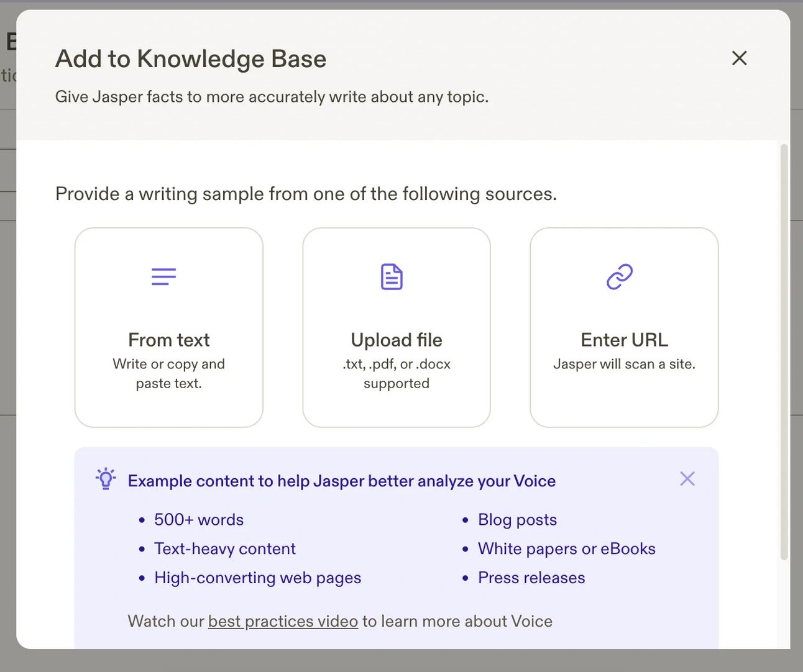Click the lightbulb tip icon
Image resolution: width=803 pixels, height=672 pixels.
106,479
